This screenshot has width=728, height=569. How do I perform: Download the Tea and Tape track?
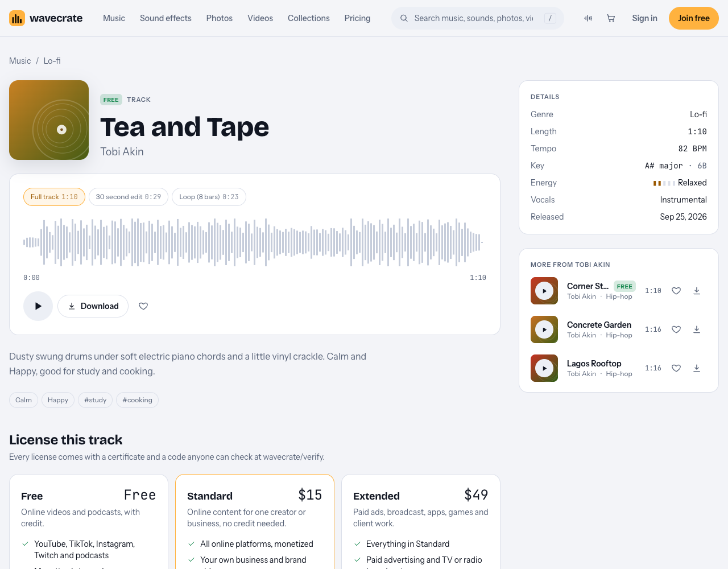click(93, 306)
